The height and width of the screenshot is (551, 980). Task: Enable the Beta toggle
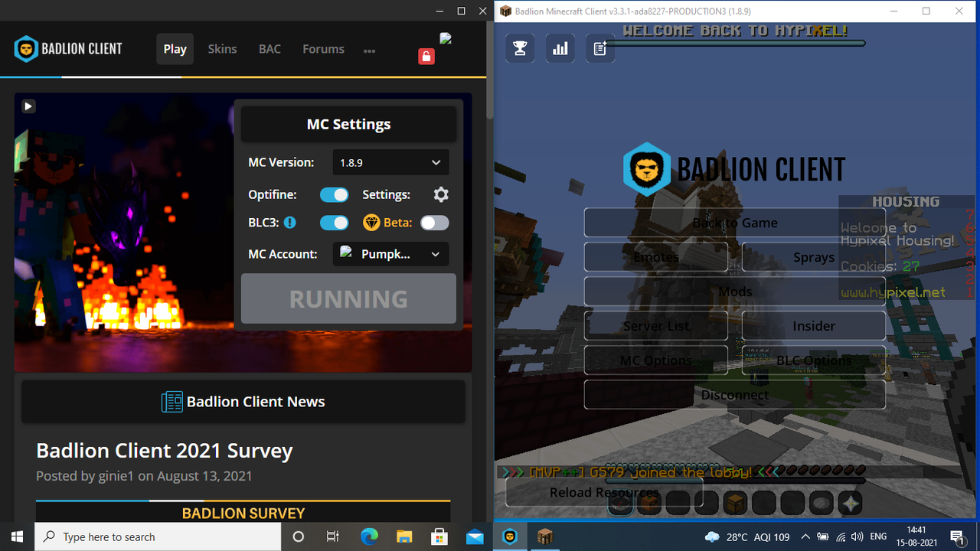pos(435,223)
